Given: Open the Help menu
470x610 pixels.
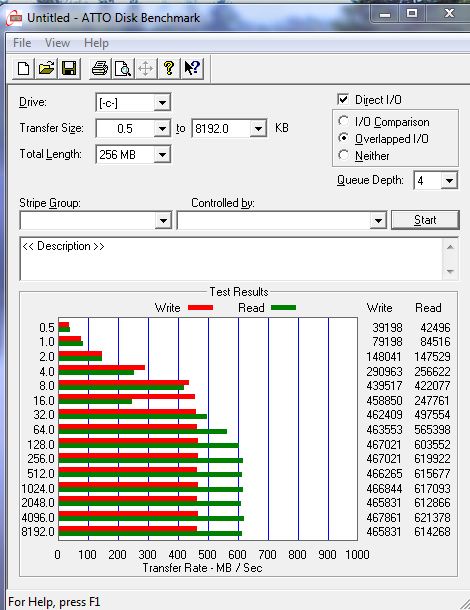Looking at the screenshot, I should (96, 43).
